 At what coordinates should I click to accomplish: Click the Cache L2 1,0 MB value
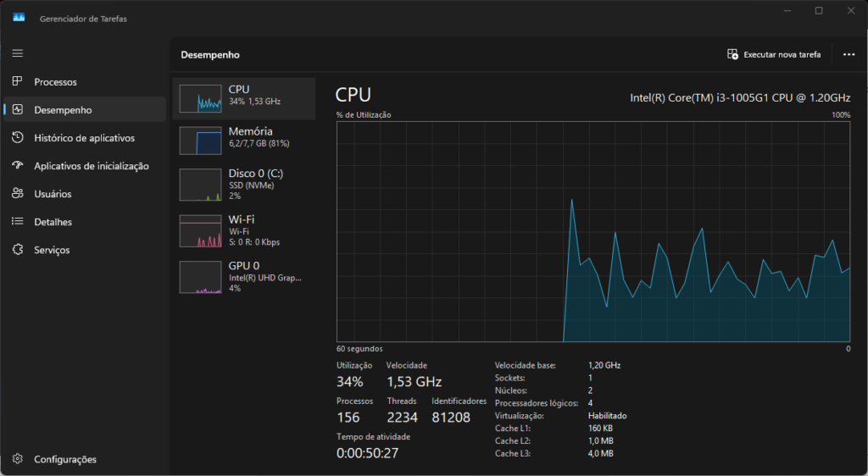(x=601, y=440)
